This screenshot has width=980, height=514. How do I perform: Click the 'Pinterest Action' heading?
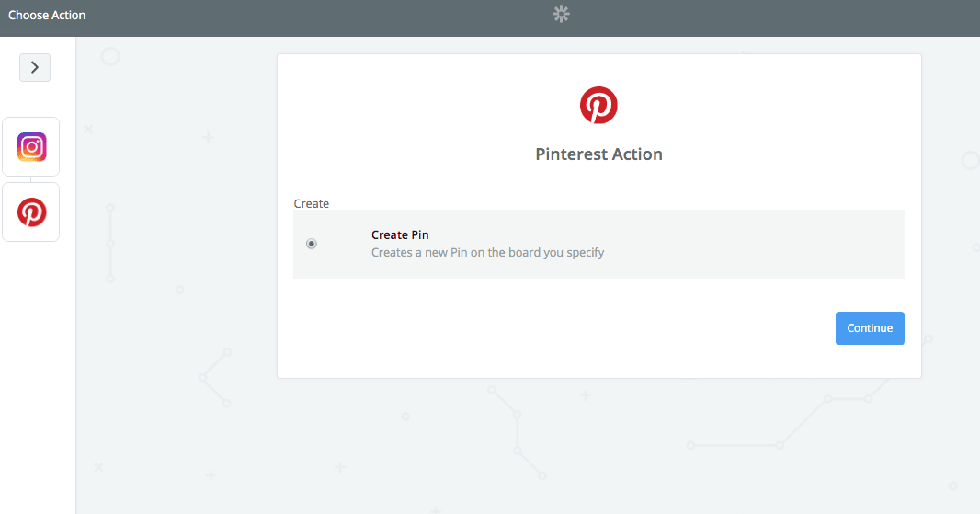598,154
